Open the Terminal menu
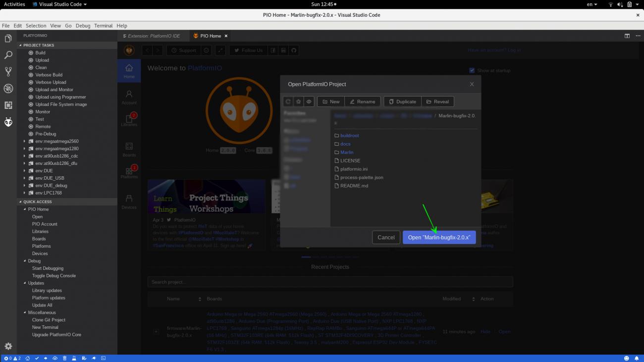 tap(103, 26)
